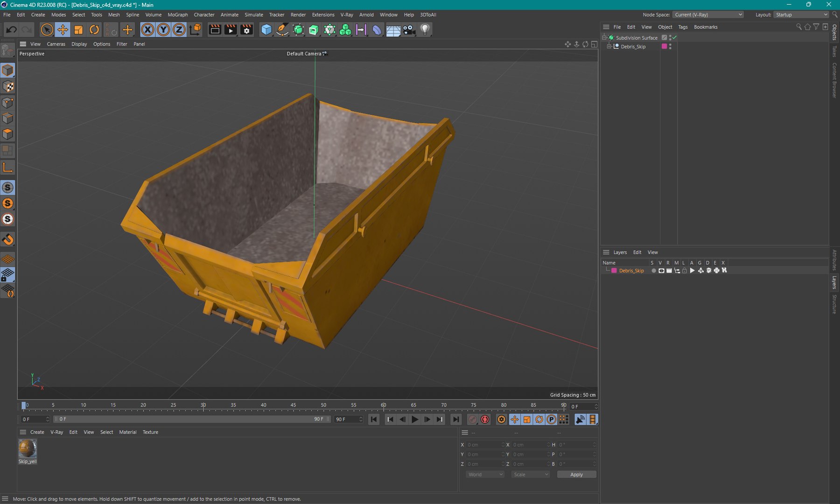The image size is (840, 504).
Task: Toggle the Y axis lock
Action: (x=163, y=30)
